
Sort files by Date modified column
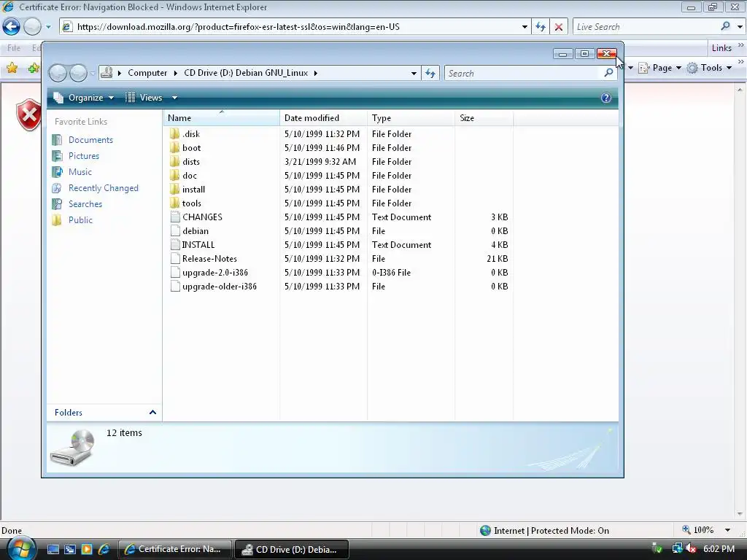tap(323, 118)
